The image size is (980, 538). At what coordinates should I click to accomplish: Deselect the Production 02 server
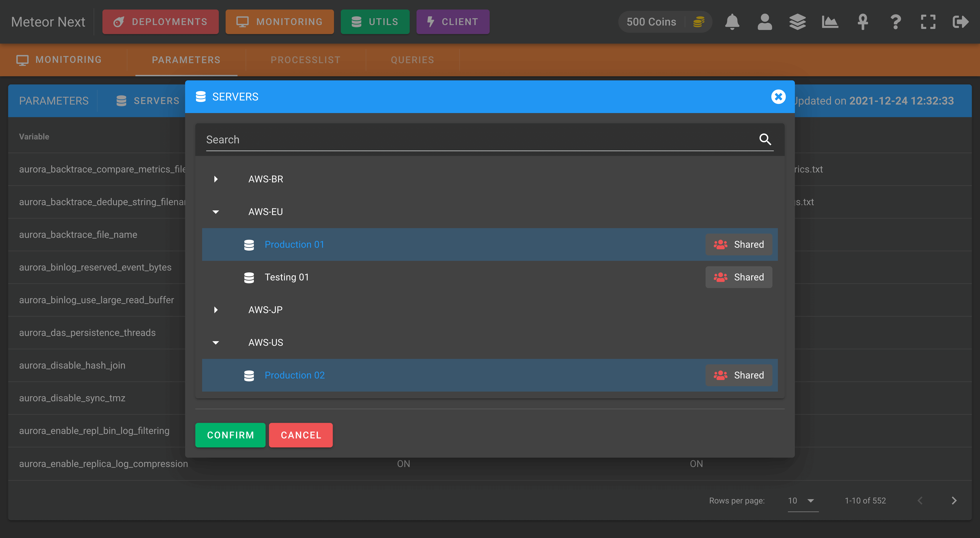tap(490, 375)
